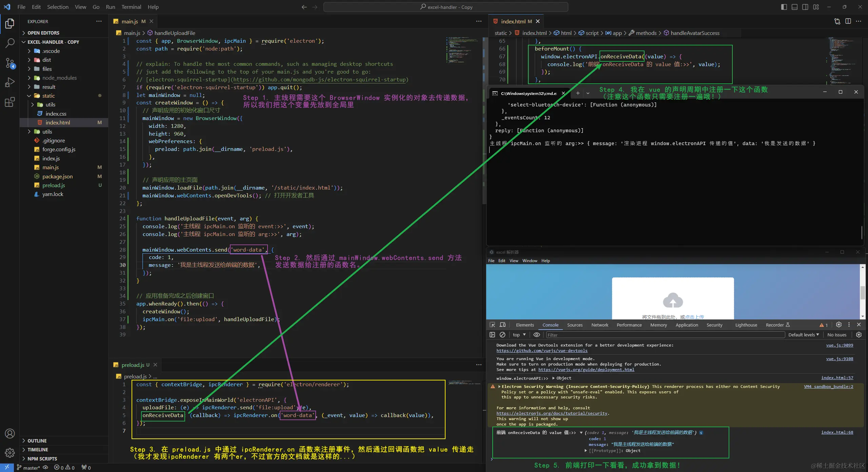Close the preload.js editor tab
The height and width of the screenshot is (472, 868).
pos(155,365)
